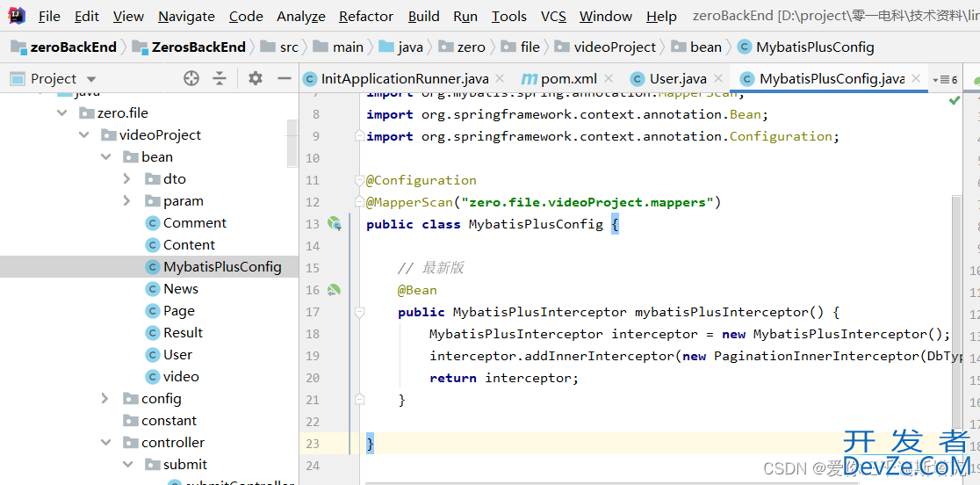Open the Refactor menu
Image resolution: width=980 pixels, height=485 pixels.
[x=366, y=16]
